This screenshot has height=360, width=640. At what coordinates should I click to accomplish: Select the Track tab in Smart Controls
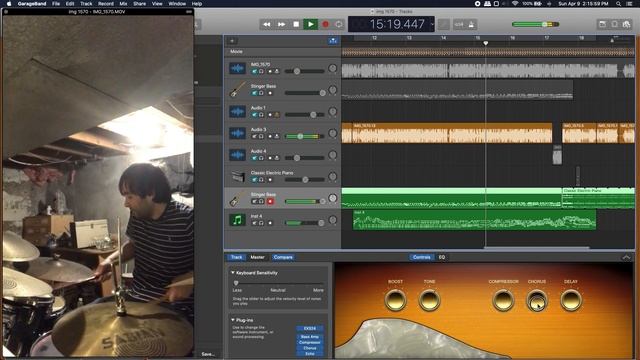pos(236,257)
